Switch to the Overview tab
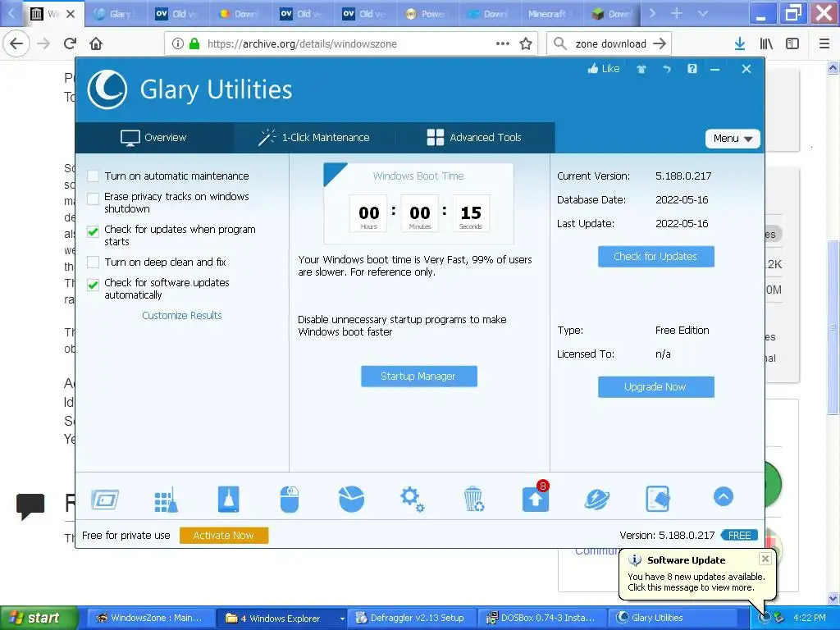This screenshot has height=630, width=840. pos(154,138)
